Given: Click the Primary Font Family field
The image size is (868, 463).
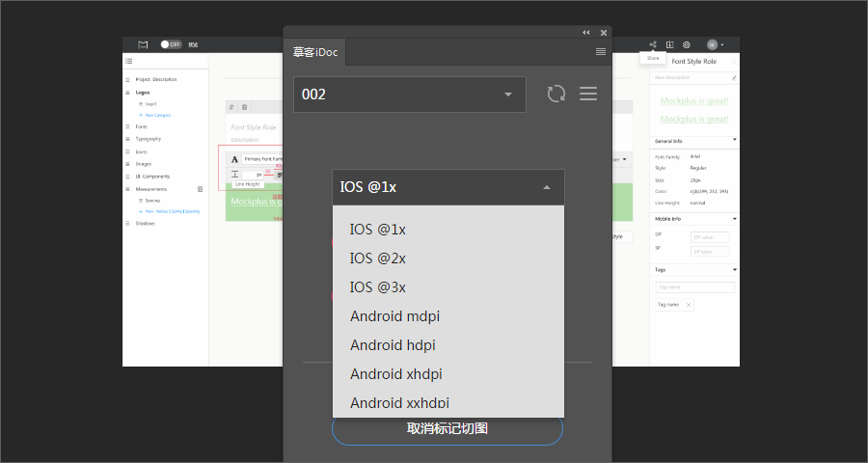Looking at the screenshot, I should click(x=263, y=159).
